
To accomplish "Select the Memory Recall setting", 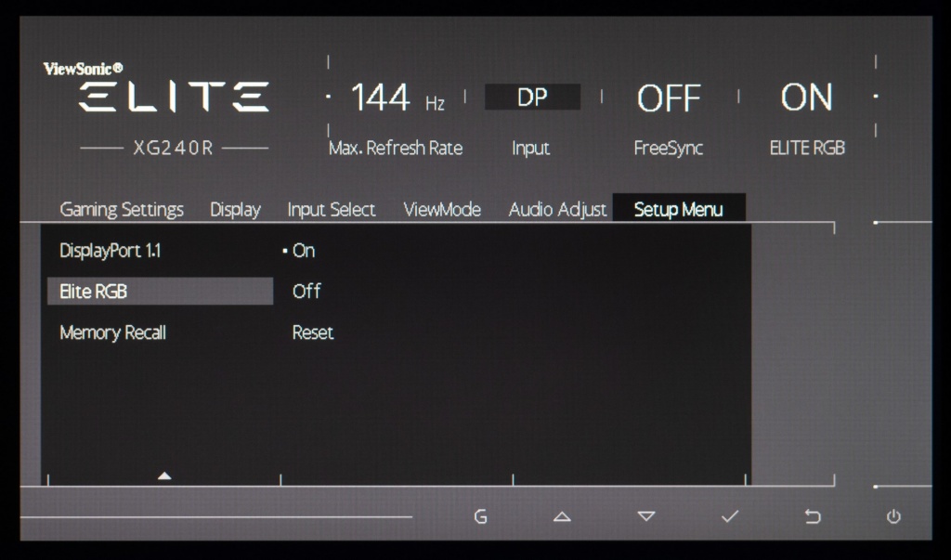I will pyautogui.click(x=112, y=332).
